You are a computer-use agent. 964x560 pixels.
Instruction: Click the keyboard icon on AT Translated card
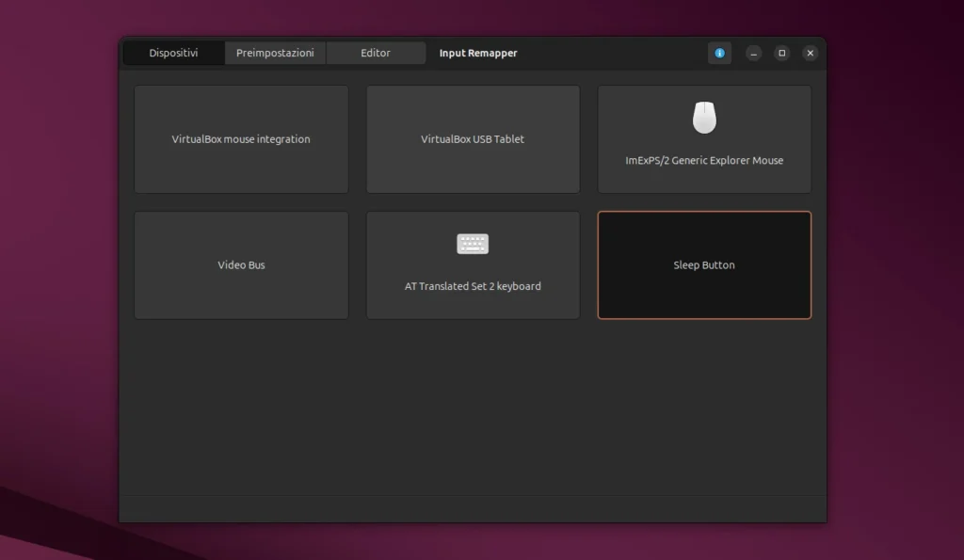click(x=473, y=243)
